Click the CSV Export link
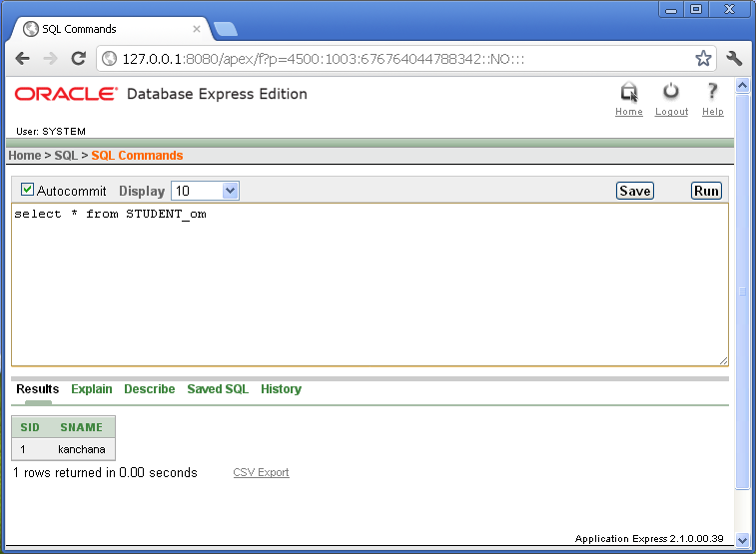Screen dimensions: 756x554 (x=261, y=472)
